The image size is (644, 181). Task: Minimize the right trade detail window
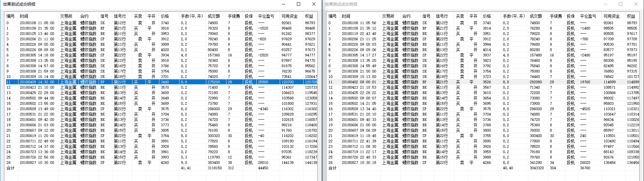coord(606,4)
